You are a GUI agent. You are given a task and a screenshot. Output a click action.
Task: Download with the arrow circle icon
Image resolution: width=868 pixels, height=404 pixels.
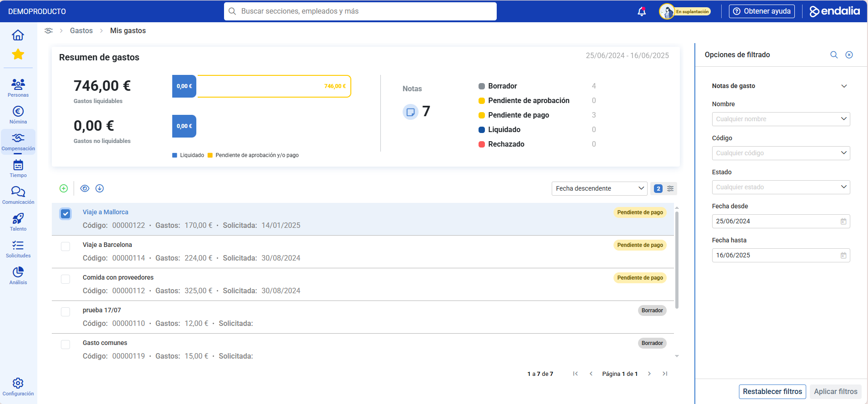click(x=100, y=188)
